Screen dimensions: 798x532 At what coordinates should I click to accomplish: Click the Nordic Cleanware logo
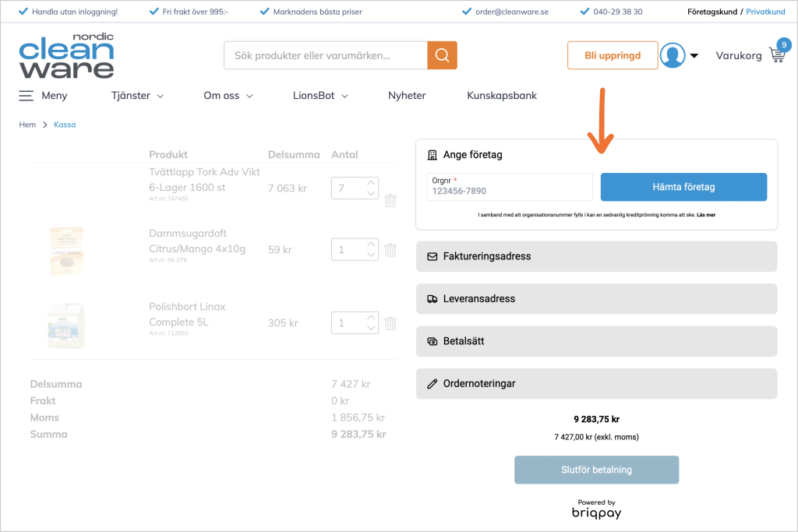pyautogui.click(x=66, y=55)
